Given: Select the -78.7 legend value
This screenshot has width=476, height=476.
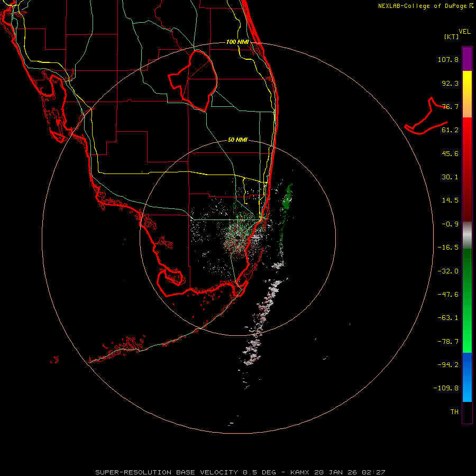Looking at the screenshot, I should [x=448, y=342].
